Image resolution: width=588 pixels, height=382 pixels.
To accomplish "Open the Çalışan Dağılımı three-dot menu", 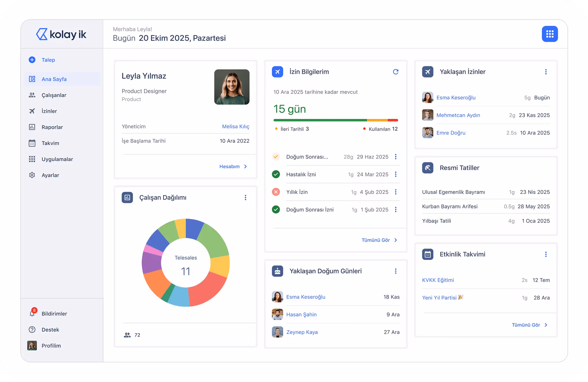I will [x=245, y=198].
